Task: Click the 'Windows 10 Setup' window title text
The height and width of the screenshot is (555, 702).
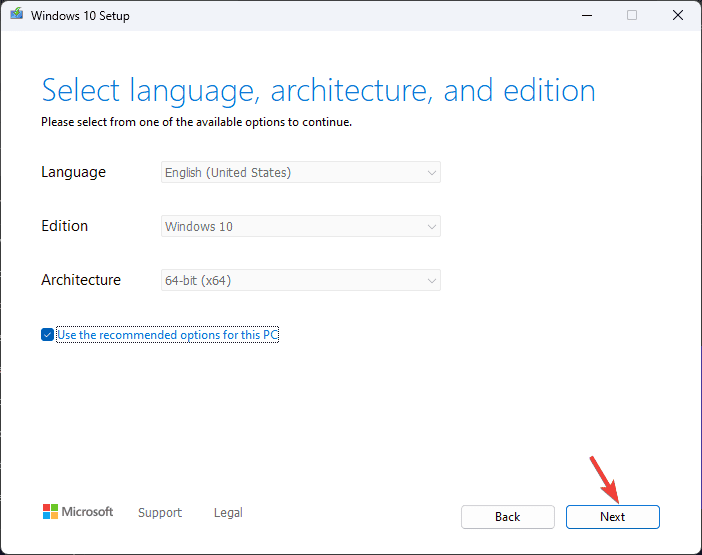Action: 80,16
